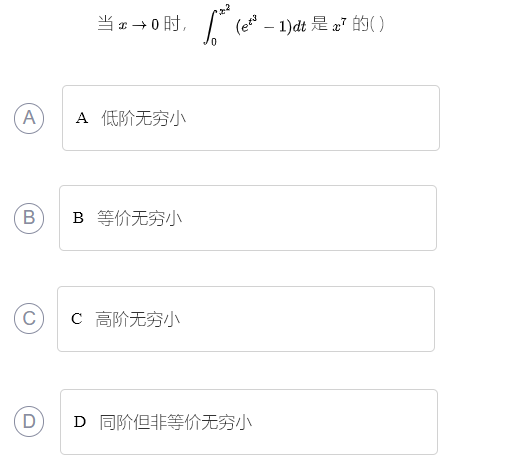Click the lower limit 0 of the integral
This screenshot has width=524, height=472.
coord(214,42)
